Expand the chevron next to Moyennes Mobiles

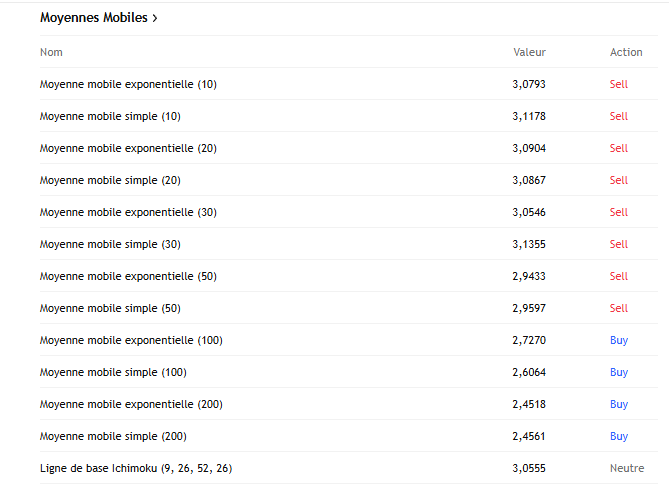155,18
